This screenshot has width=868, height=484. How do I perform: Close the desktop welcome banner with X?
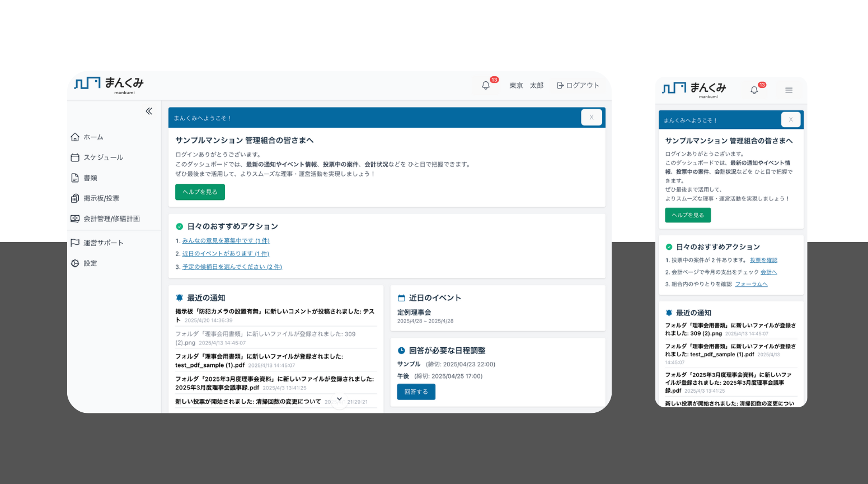591,118
